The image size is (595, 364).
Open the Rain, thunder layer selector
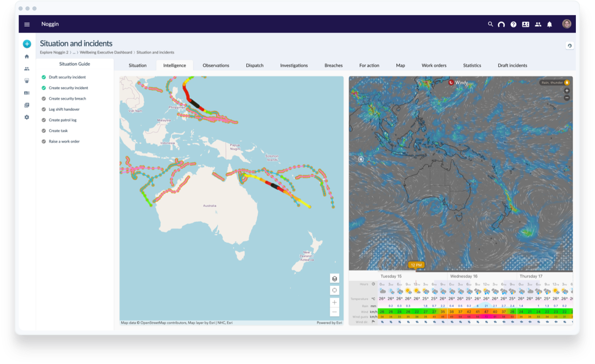click(555, 82)
